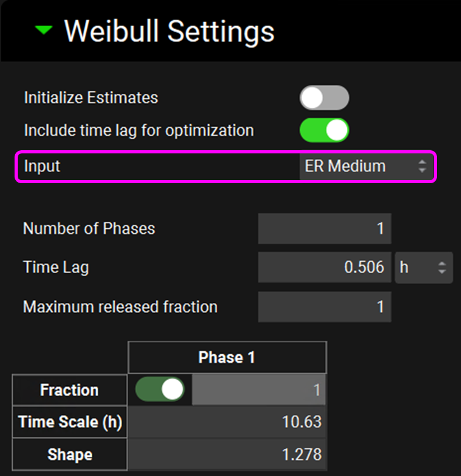This screenshot has width=461, height=476.
Task: Toggle the Fraction switch for Phase 1
Action: [160, 390]
